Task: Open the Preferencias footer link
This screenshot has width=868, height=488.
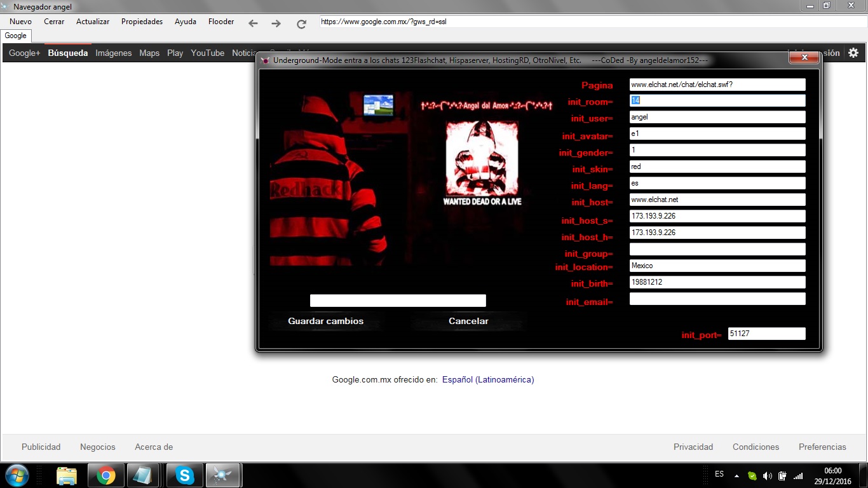Action: pyautogui.click(x=822, y=447)
